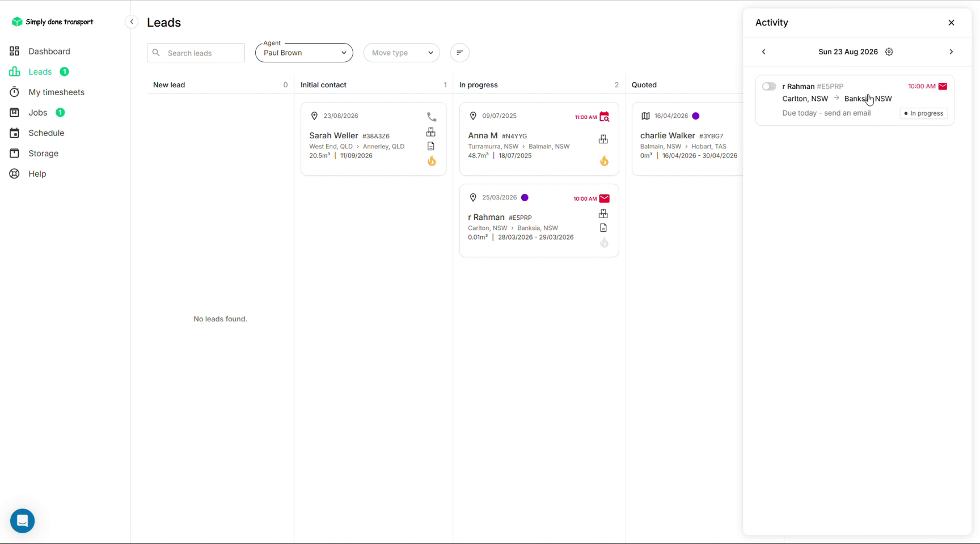Click the phone icon on Sarah Weller card
Screen dimensions: 980x544
tap(432, 117)
